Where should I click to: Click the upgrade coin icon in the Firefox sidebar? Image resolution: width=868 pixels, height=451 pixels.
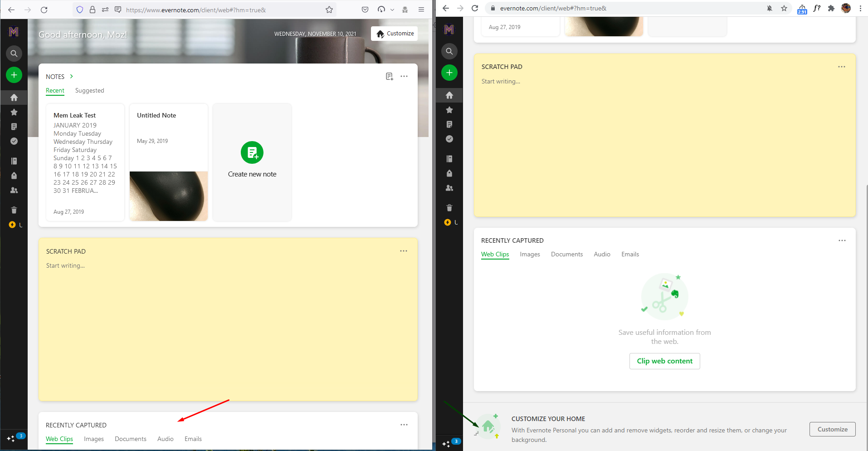12,225
